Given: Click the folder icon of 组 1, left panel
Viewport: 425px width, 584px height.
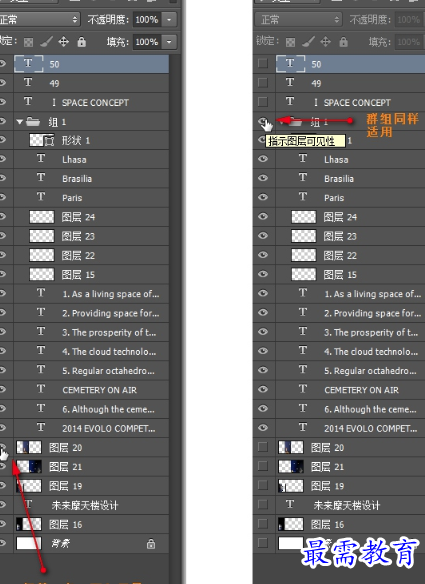Looking at the screenshot, I should [33, 121].
